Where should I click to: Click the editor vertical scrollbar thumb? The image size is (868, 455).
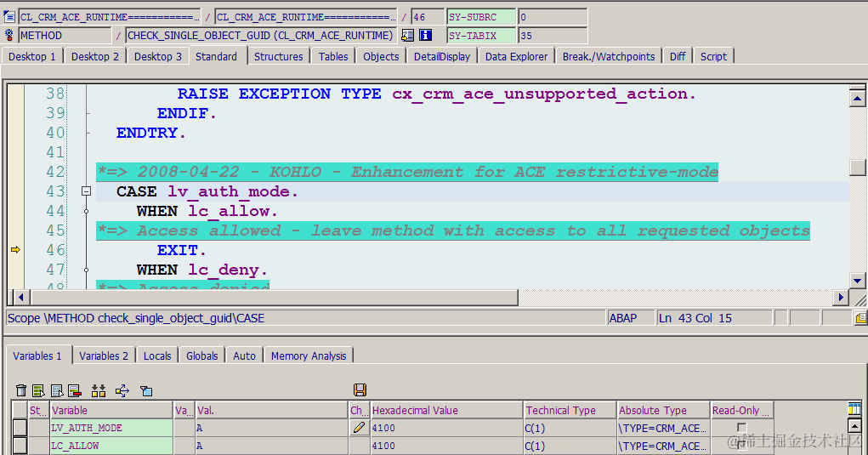pos(858,168)
